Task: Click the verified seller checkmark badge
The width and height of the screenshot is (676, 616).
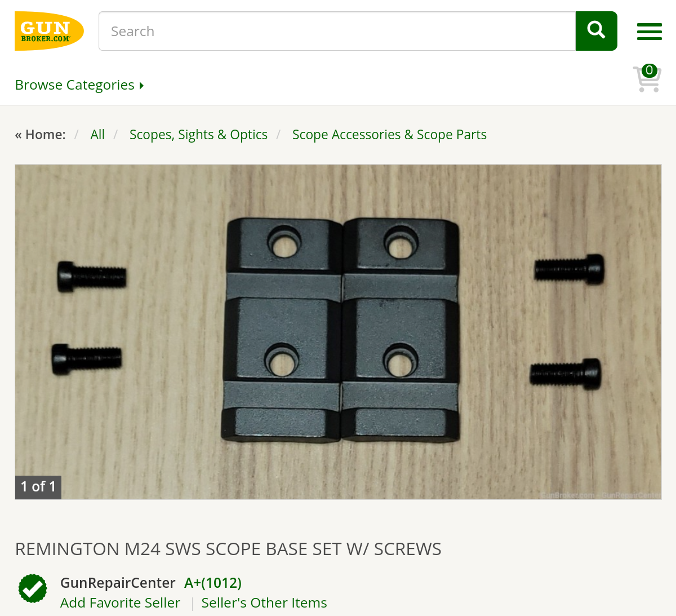Action: pos(33,588)
